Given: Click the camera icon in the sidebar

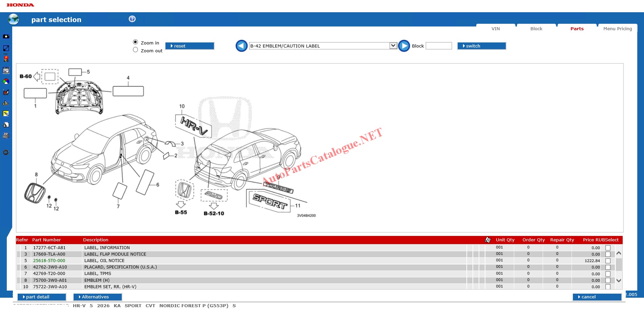Looking at the screenshot, I should click(x=6, y=36).
